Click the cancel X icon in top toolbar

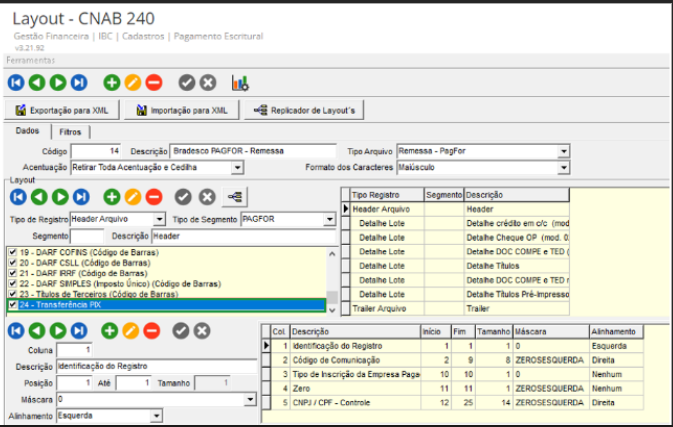(x=207, y=82)
